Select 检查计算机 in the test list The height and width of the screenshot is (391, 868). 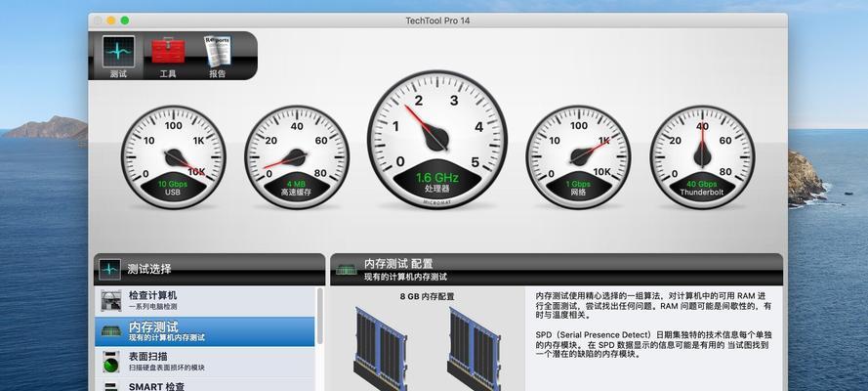pos(205,301)
